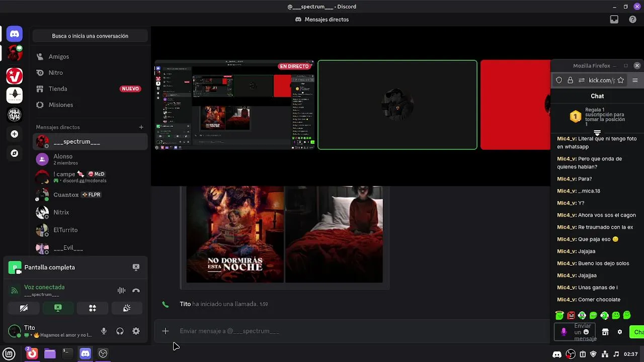Screen dimensions: 644x362
Task: Open Discord help question mark icon
Action: (x=633, y=20)
